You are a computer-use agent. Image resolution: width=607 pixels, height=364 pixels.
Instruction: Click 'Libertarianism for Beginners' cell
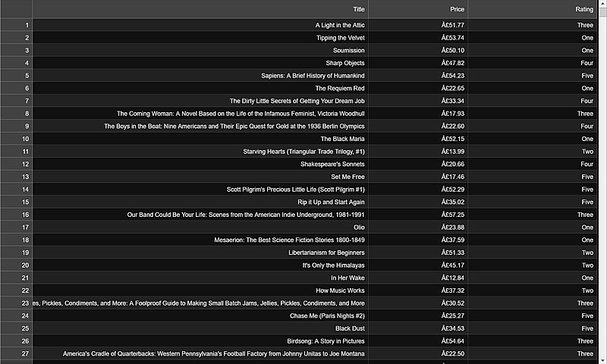pos(200,253)
